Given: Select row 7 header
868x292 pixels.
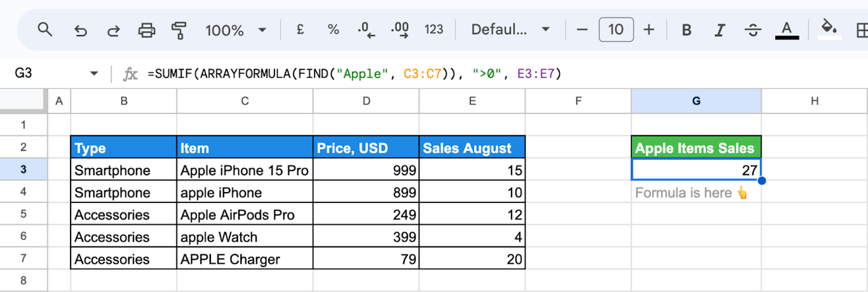Looking at the screenshot, I should coord(24,258).
